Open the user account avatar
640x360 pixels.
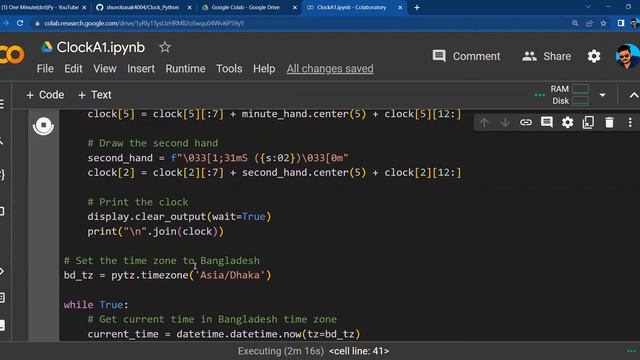[x=627, y=56]
